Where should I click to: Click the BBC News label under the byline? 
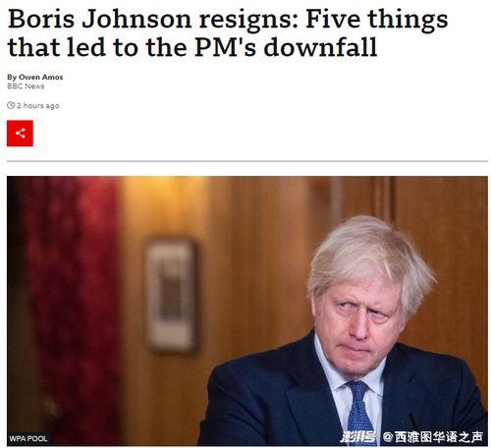[26, 86]
